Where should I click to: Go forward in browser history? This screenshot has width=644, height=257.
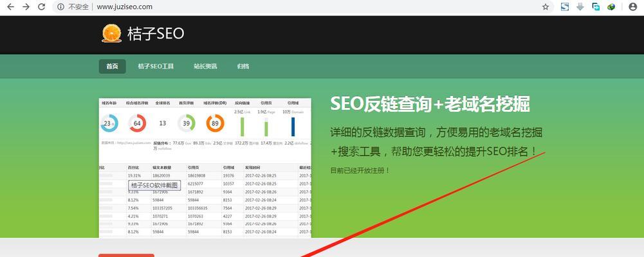click(x=26, y=6)
